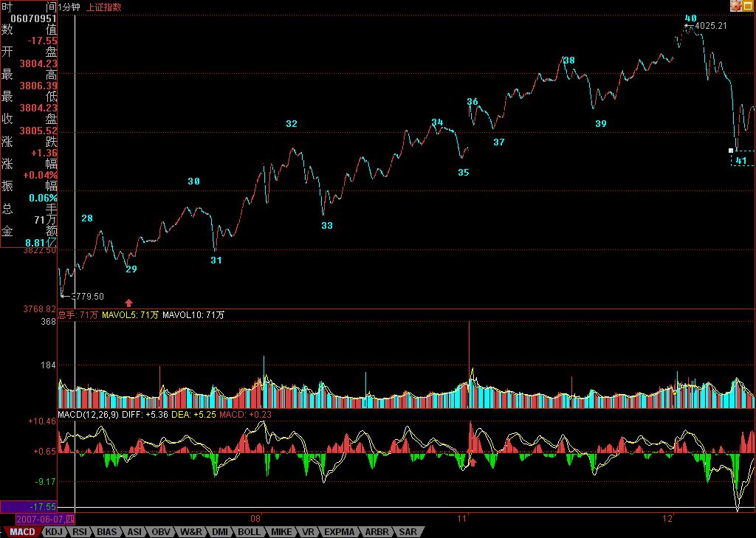This screenshot has height=538, width=756.
Task: Click the 1分钟 period label
Action: [72, 7]
